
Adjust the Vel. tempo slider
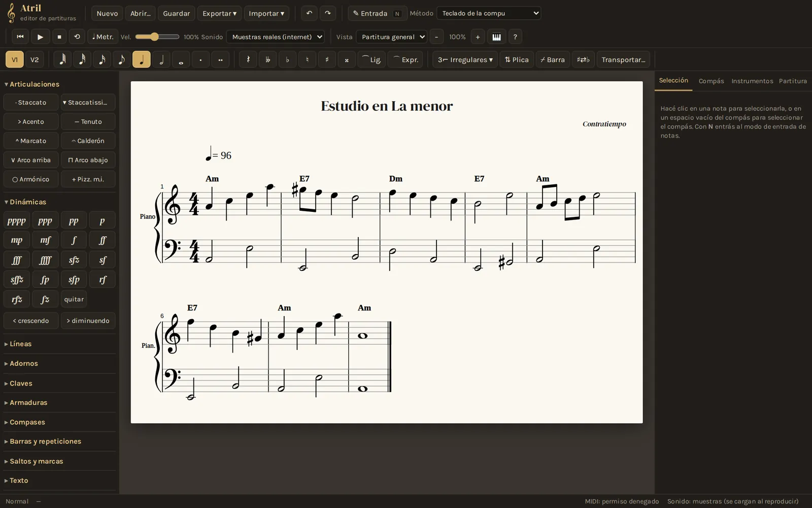point(157,37)
